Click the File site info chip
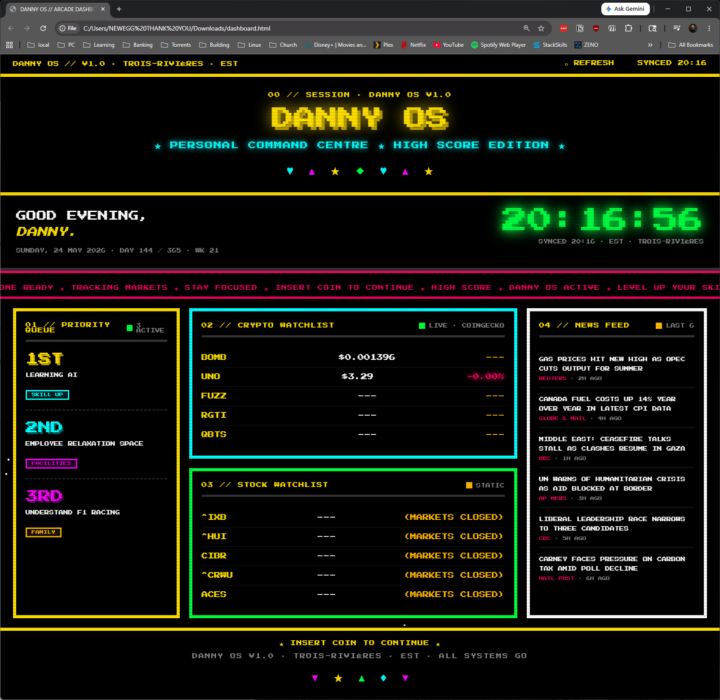 pyautogui.click(x=68, y=28)
